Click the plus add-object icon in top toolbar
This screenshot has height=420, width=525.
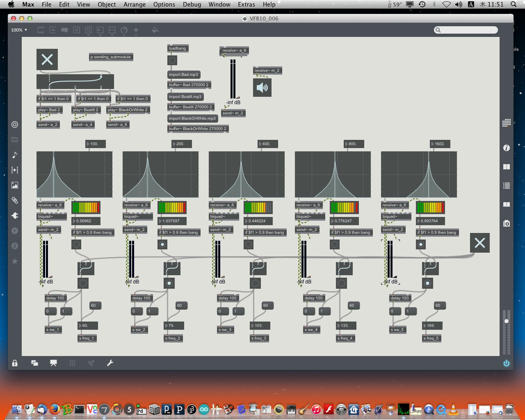(136, 30)
